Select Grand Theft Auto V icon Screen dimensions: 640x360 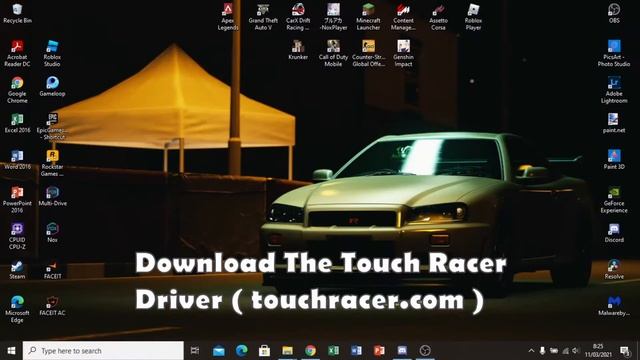[x=263, y=17]
